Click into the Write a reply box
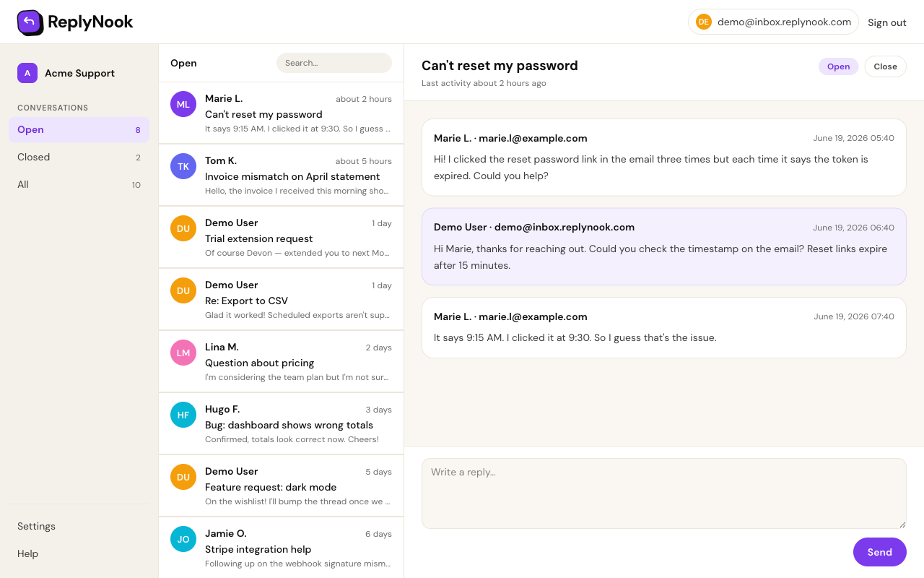This screenshot has height=578, width=924. click(663, 493)
